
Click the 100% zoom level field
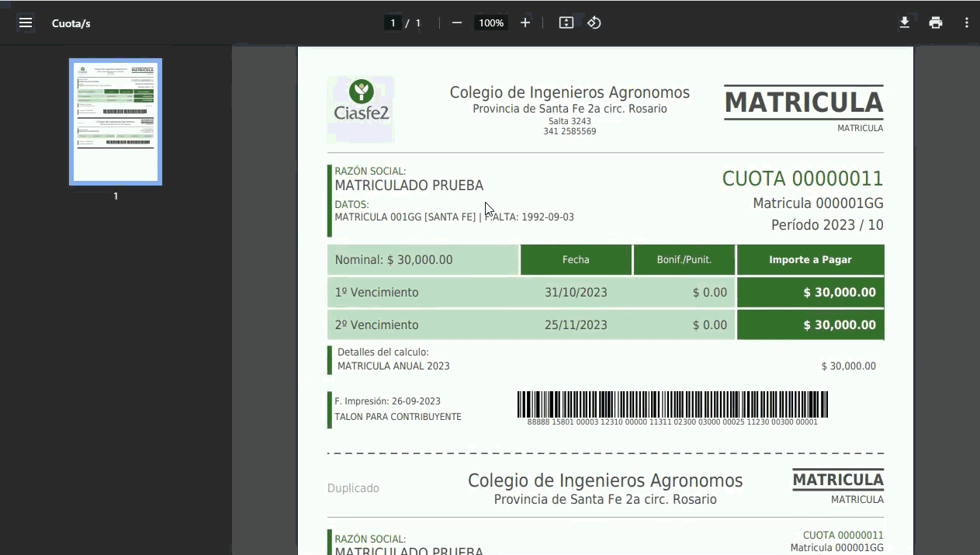point(491,23)
